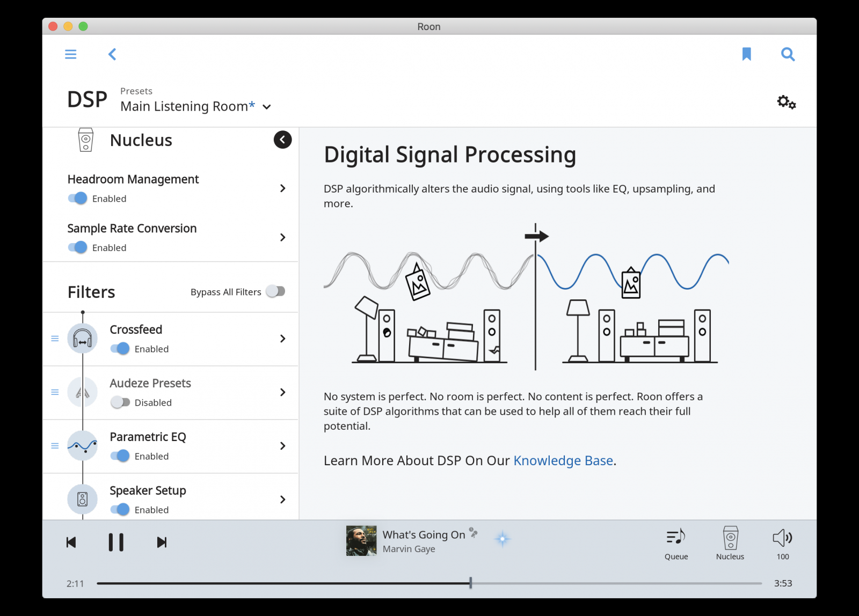Viewport: 859px width, 616px height.
Task: Toggle Headroom Management off
Action: click(x=77, y=199)
